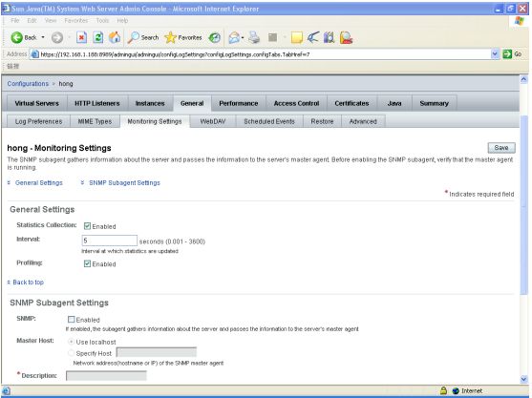The height and width of the screenshot is (398, 532).
Task: Open the Advanced sub-tab
Action: tap(363, 121)
